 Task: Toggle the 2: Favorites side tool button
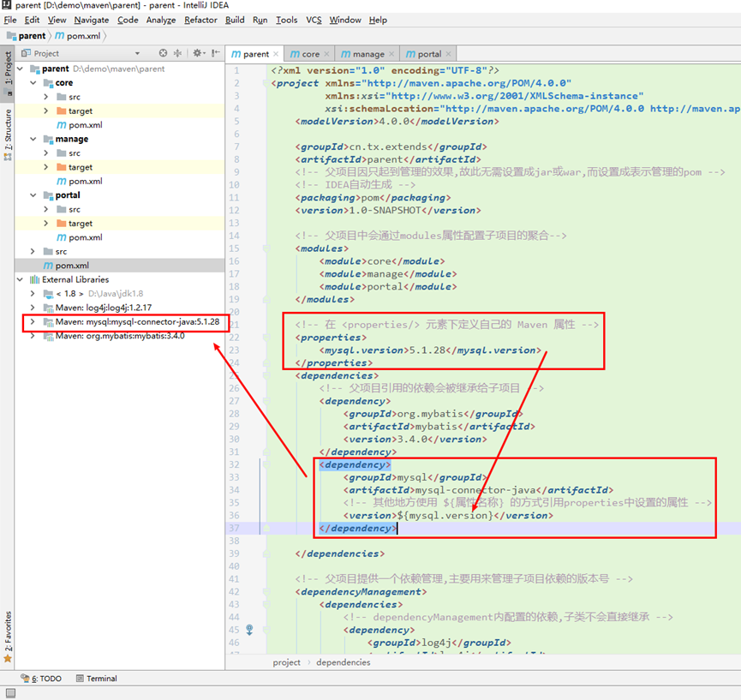click(8, 637)
